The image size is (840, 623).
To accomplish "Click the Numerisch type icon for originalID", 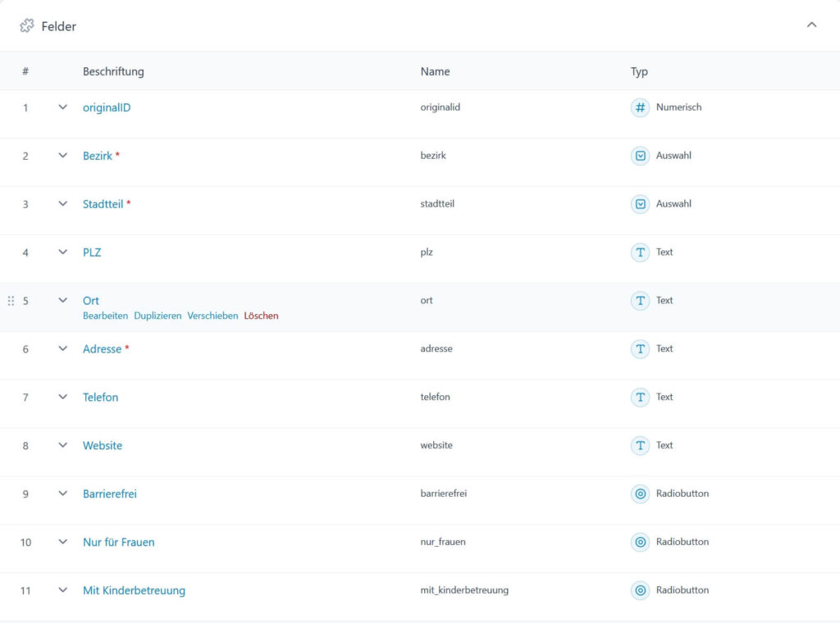I will click(x=640, y=107).
